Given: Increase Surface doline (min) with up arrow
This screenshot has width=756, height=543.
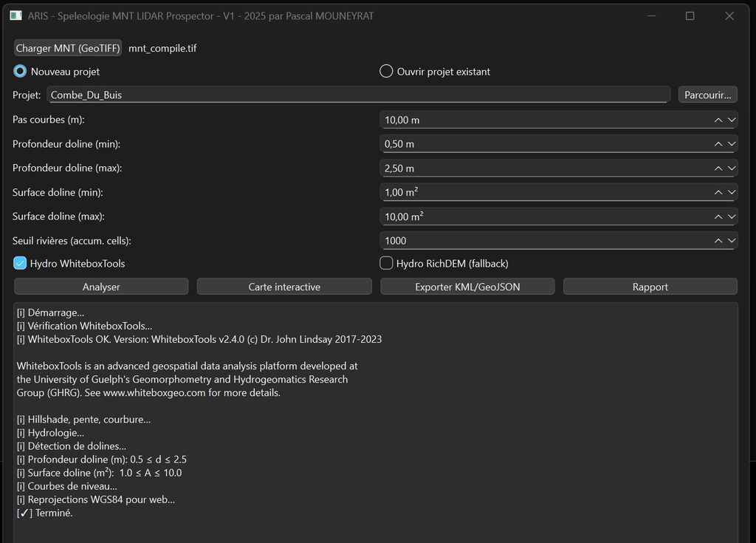Looking at the screenshot, I should tap(718, 192).
